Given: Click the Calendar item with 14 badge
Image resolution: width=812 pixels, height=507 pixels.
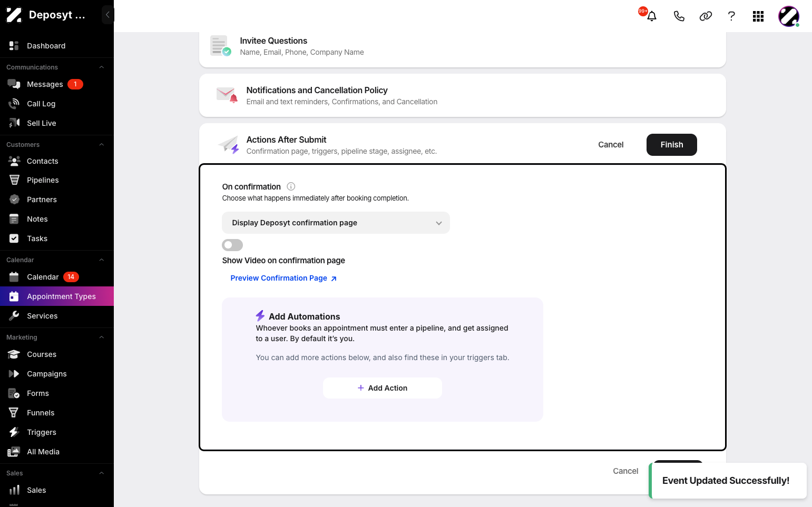Looking at the screenshot, I should click(57, 277).
